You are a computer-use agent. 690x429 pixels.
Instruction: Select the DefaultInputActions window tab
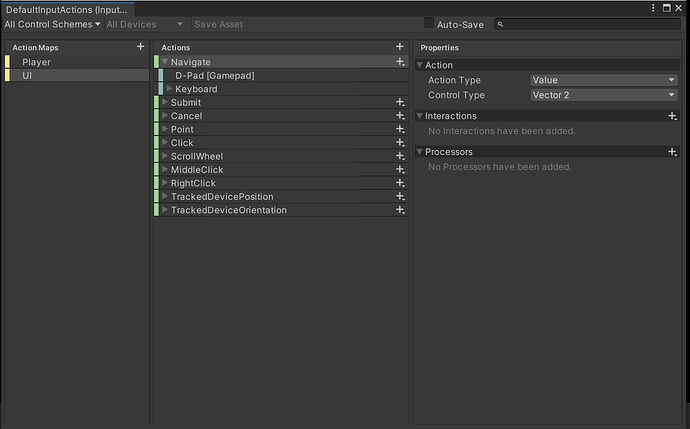[65, 8]
